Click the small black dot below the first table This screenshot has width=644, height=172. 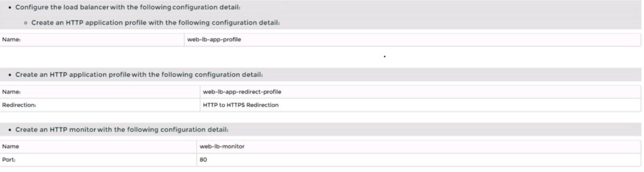385,56
